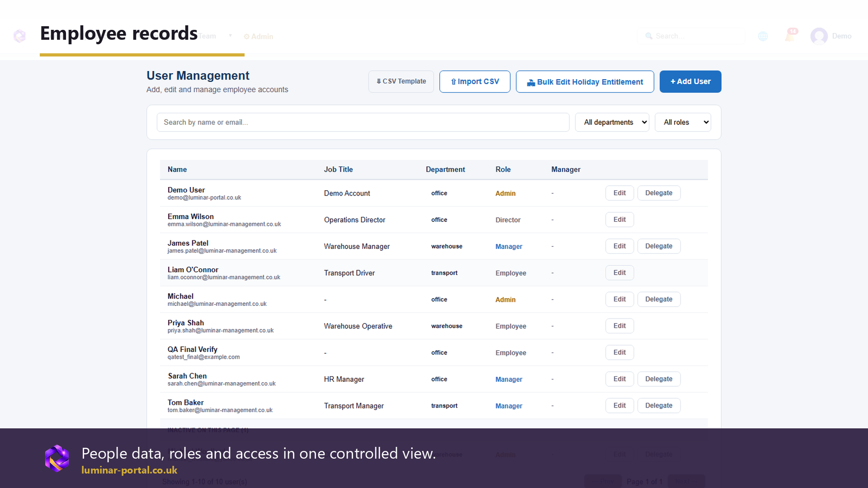Focus the Search by name or email field
Screen dimensions: 868x488
pyautogui.click(x=363, y=122)
